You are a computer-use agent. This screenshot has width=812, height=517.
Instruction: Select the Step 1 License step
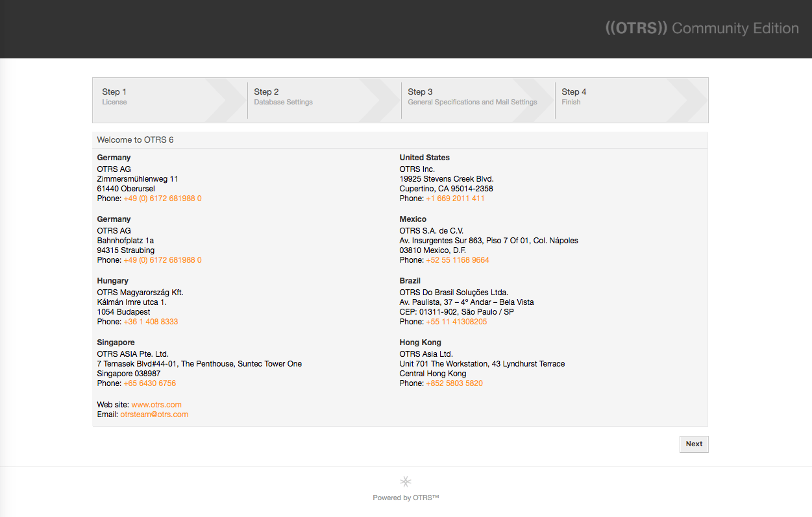(x=169, y=100)
